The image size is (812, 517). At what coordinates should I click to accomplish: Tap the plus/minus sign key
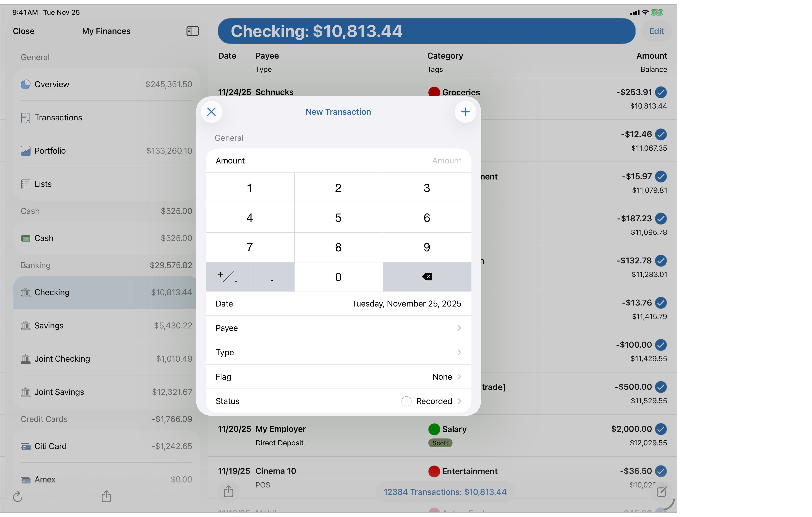[228, 277]
